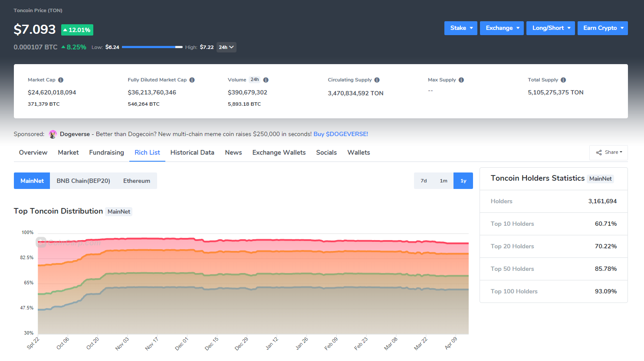Click the Top 50 Holders row
Viewport: 644px width, 361px height.
point(554,269)
